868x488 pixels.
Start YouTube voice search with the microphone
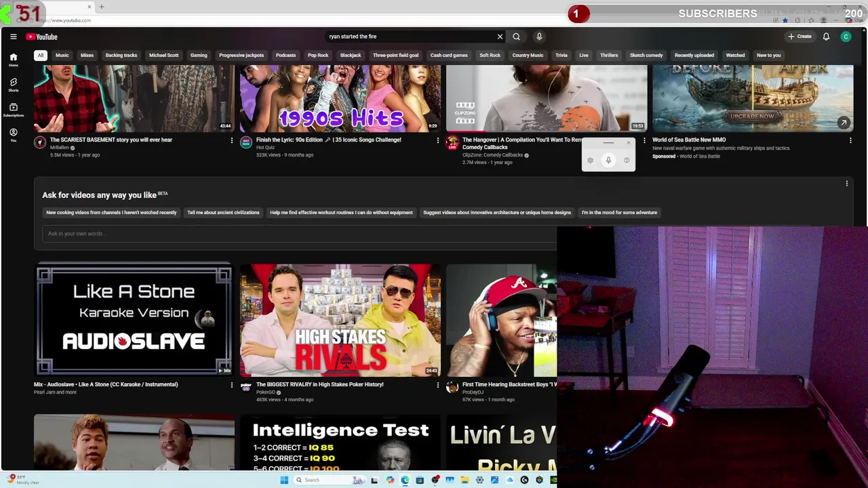pyautogui.click(x=539, y=37)
